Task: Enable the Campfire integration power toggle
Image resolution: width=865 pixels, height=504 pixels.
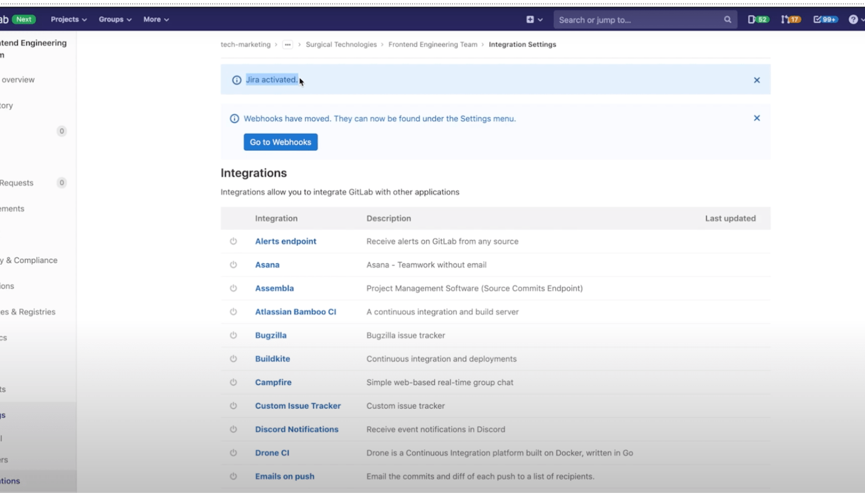Action: coord(233,382)
